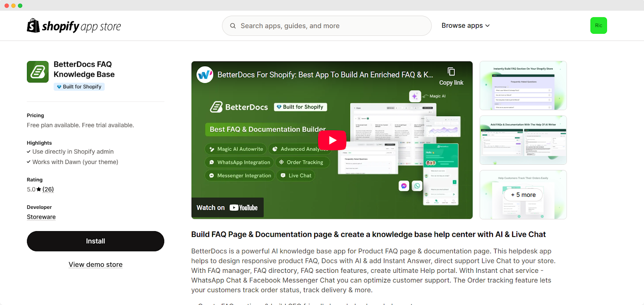The height and width of the screenshot is (305, 644).
Task: Click the macOS close window button
Action: [x=6, y=6]
